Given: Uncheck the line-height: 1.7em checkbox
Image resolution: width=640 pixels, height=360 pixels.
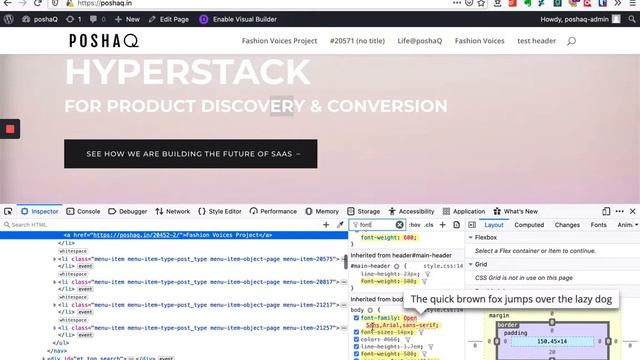Looking at the screenshot, I should 356,347.
